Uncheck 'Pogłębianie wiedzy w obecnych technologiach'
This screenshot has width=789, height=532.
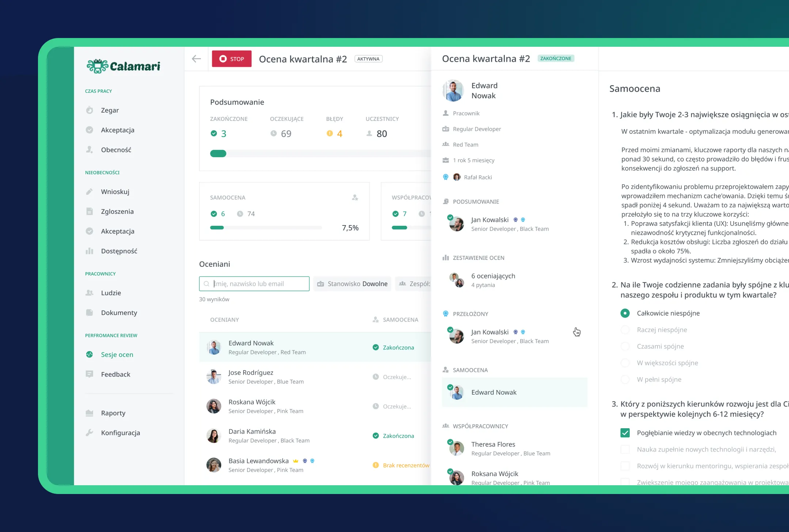(x=625, y=433)
